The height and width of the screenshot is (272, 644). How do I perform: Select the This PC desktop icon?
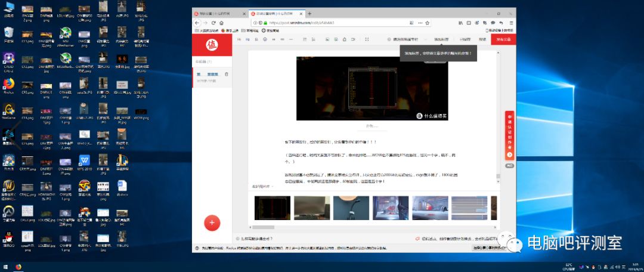pos(8,9)
